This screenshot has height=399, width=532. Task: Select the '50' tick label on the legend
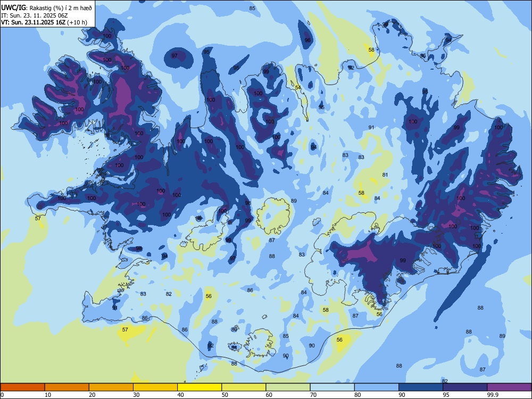225,395
